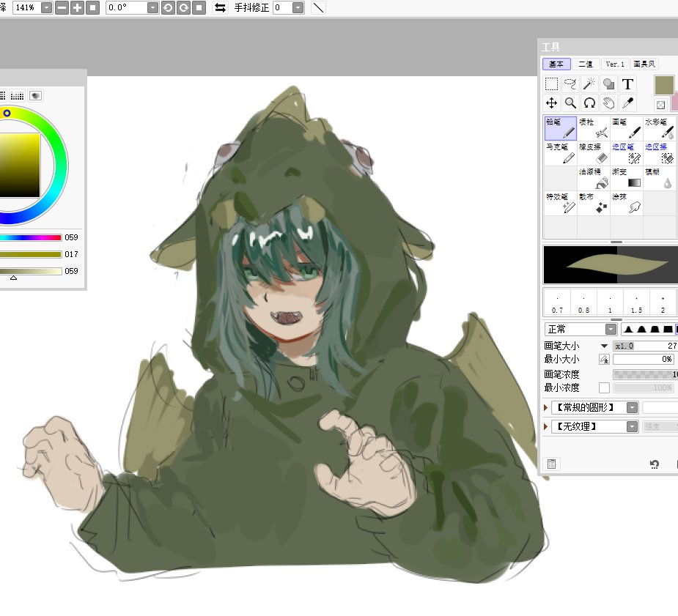Open the 常规的圆形 brush shape dropdown

tap(632, 407)
